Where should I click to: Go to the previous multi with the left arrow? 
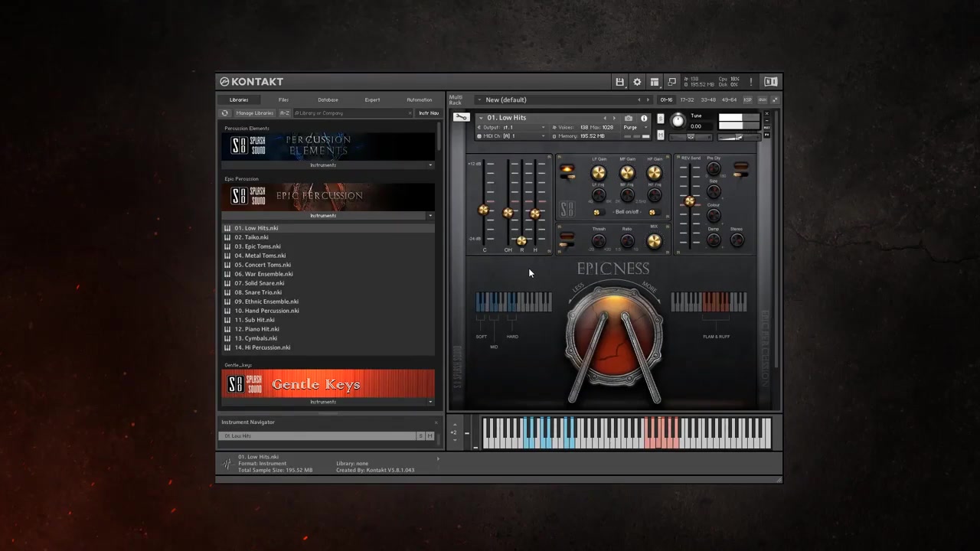tap(639, 100)
